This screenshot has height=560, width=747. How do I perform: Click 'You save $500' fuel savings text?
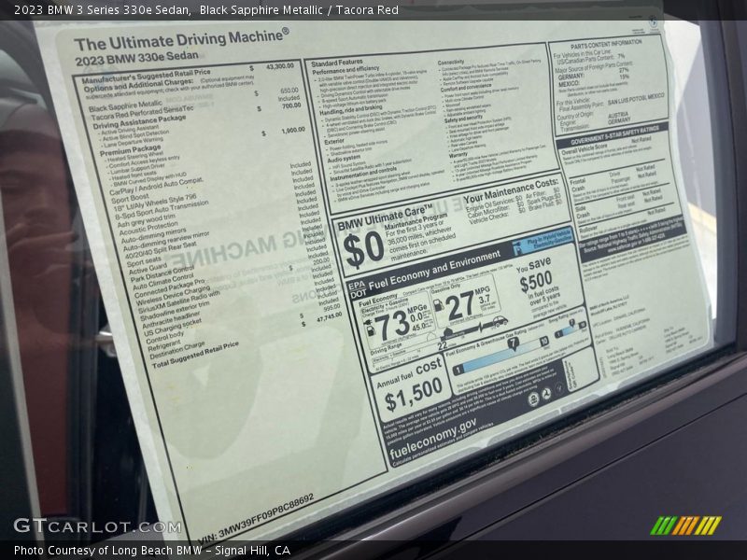[x=534, y=275]
